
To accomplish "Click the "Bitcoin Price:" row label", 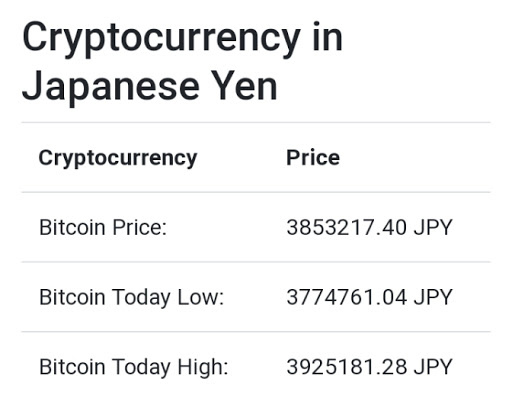I will click(x=103, y=227).
